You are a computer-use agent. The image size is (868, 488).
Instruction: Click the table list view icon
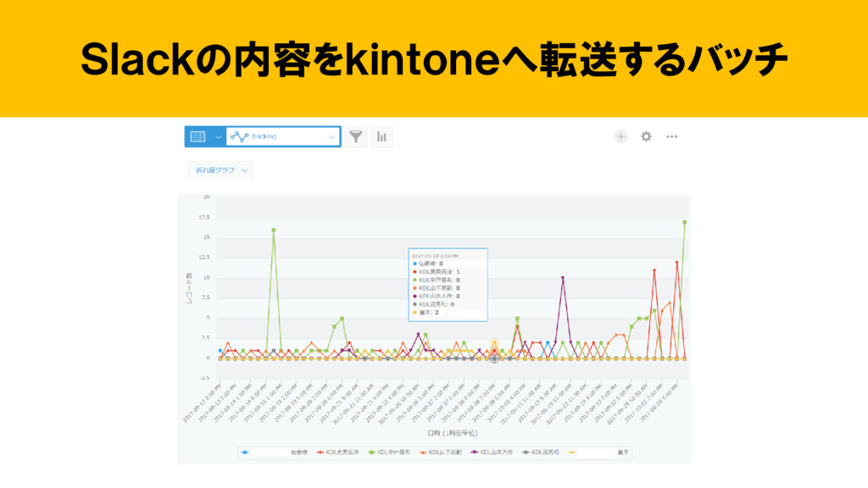198,136
